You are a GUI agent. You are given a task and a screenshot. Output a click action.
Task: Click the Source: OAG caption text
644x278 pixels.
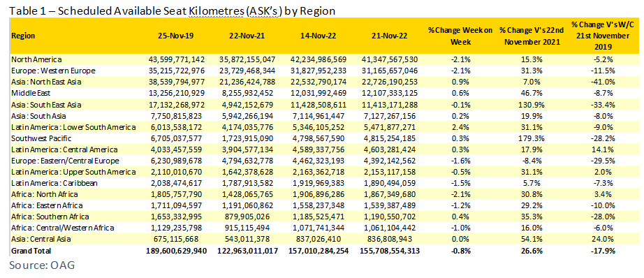[x=43, y=265]
